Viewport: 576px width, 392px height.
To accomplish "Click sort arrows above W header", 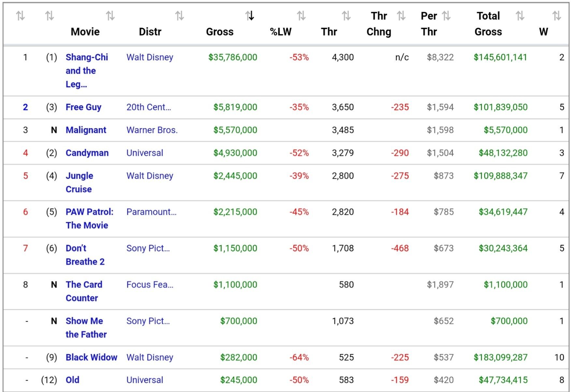I will click(556, 15).
